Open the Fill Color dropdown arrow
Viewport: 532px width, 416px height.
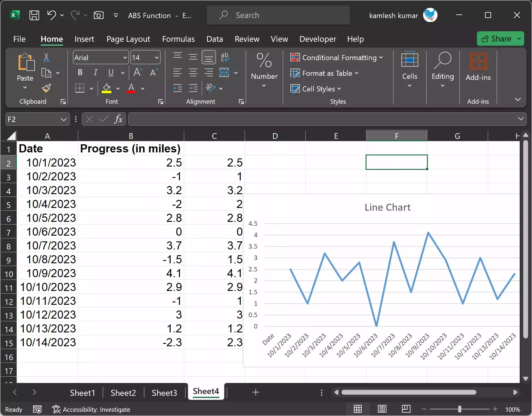click(118, 88)
